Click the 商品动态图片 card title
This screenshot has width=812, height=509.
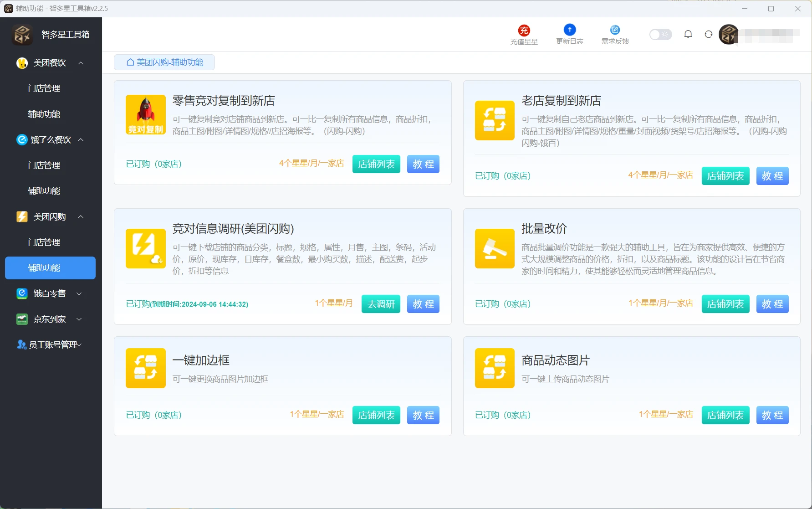point(556,360)
